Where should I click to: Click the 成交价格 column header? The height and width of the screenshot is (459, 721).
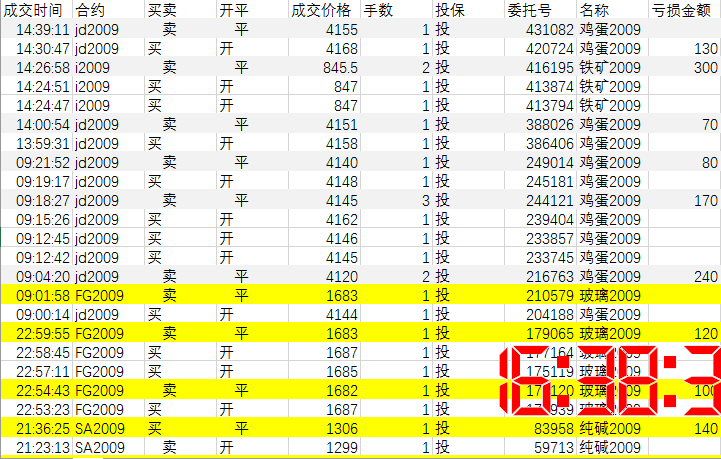point(321,10)
